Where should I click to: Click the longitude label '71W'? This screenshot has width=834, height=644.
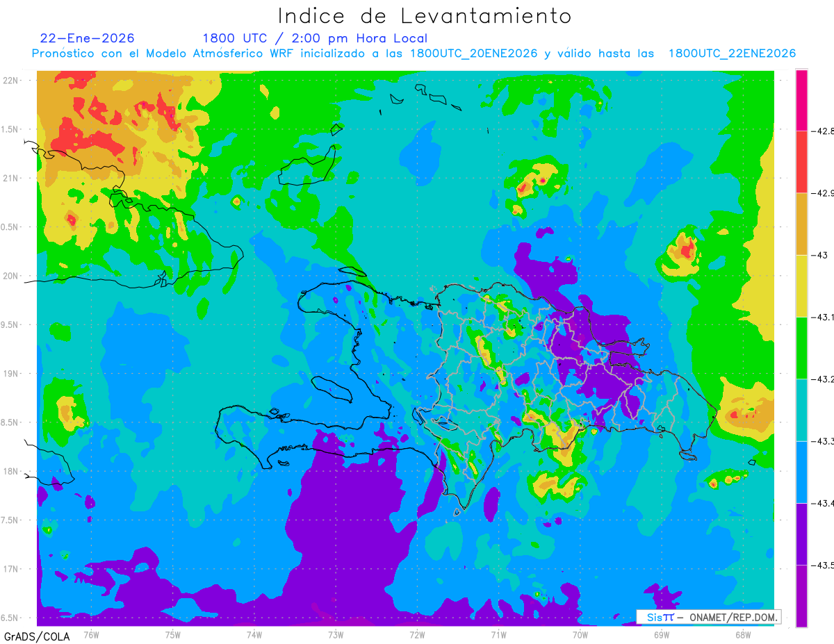498,634
